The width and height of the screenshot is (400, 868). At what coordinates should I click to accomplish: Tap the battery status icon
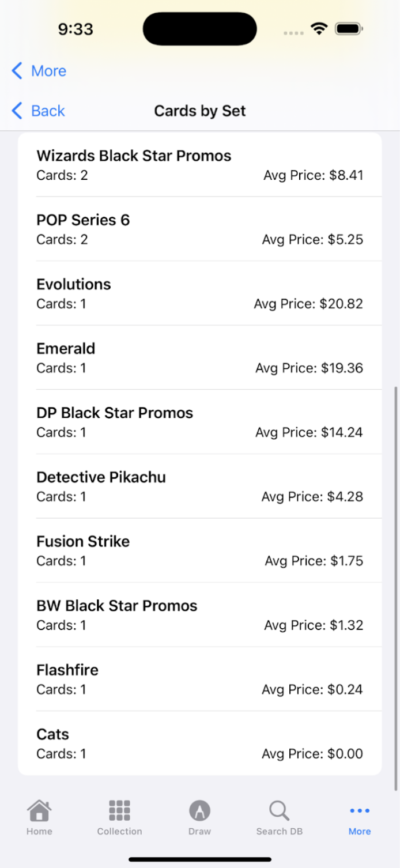pos(349,29)
